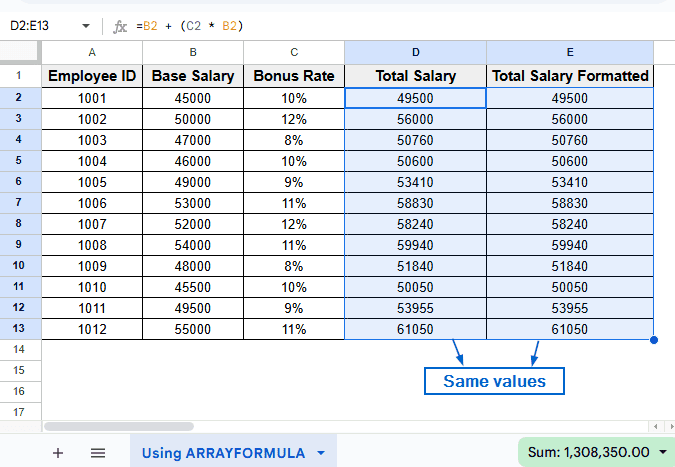Select Total Salary cell 61050 in column D
The height and width of the screenshot is (467, 675).
click(415, 329)
